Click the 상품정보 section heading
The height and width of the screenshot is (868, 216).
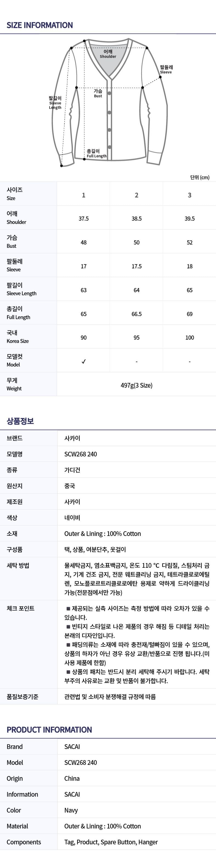point(20,421)
